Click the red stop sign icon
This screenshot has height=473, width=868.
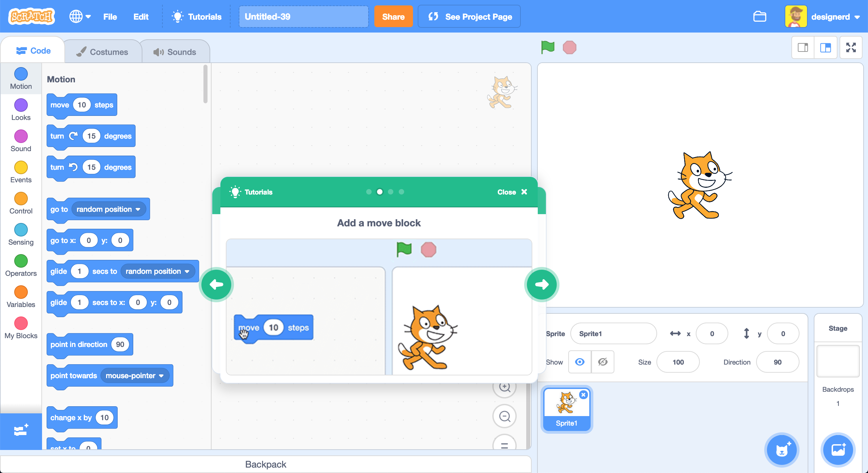(570, 47)
